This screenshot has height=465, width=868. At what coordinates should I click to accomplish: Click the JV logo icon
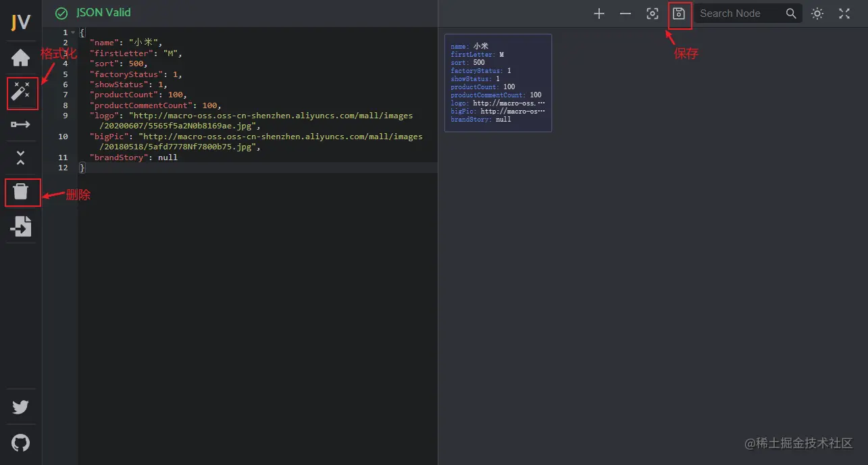21,22
